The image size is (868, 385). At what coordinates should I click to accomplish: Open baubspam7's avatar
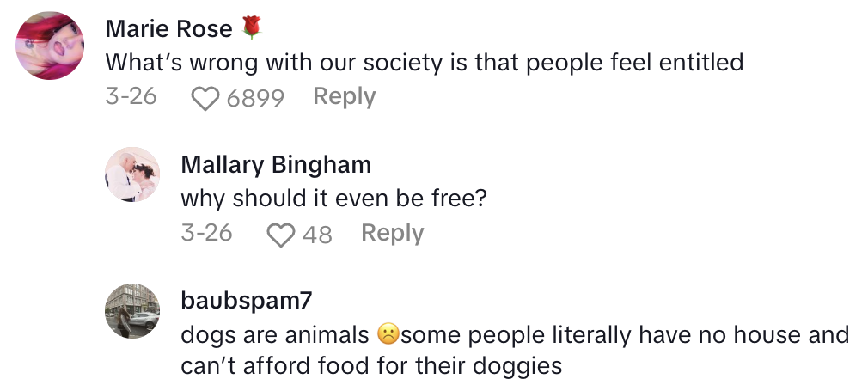(x=132, y=311)
